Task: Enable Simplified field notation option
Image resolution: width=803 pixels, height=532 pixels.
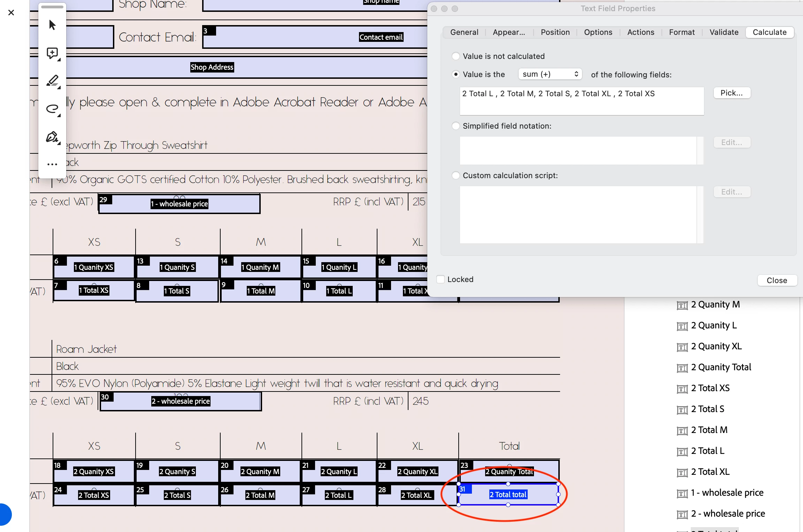Action: tap(456, 126)
